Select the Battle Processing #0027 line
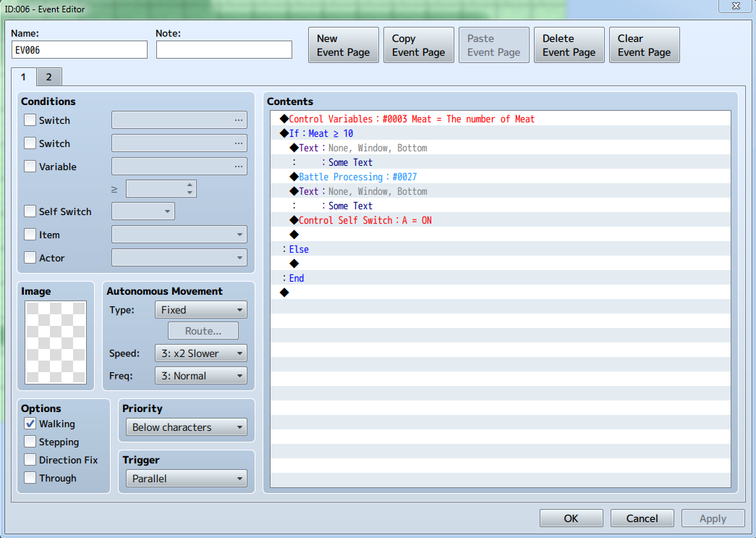Screen dimensions: 756x538 coord(501,177)
